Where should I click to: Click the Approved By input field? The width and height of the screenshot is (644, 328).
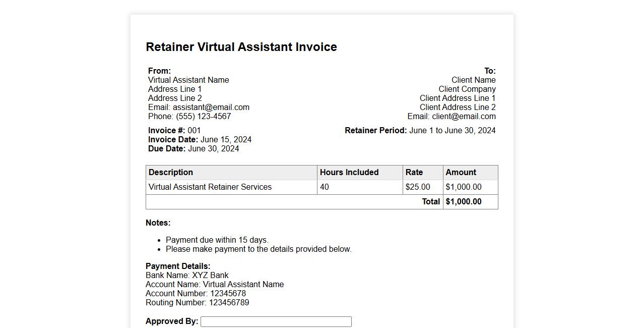point(276,321)
